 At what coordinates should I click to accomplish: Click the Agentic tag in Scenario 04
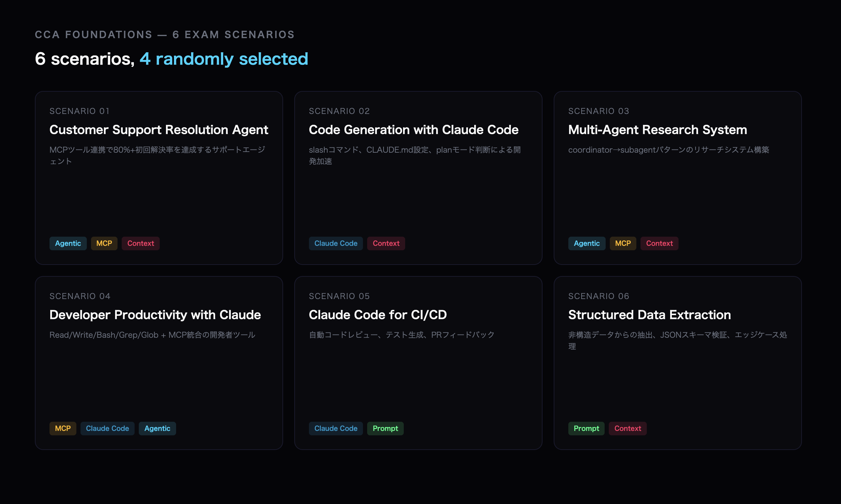[x=157, y=428]
